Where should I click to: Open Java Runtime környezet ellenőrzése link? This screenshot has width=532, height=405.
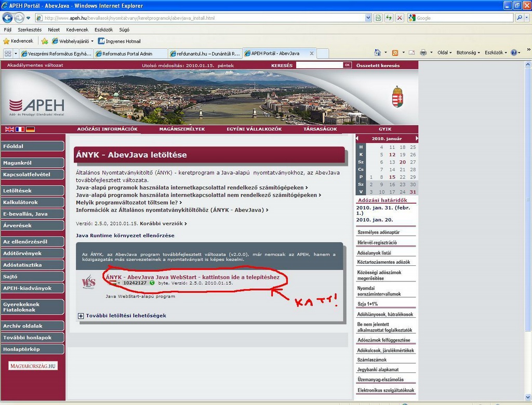coord(125,235)
